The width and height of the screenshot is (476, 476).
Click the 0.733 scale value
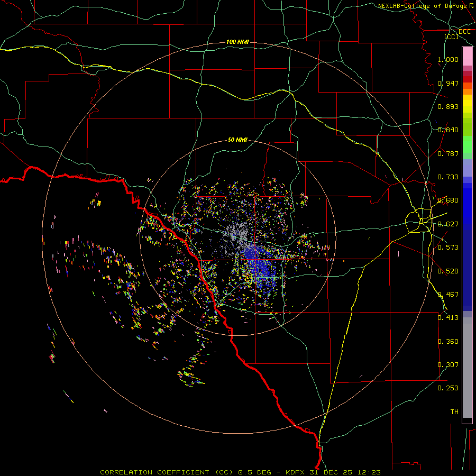click(448, 177)
